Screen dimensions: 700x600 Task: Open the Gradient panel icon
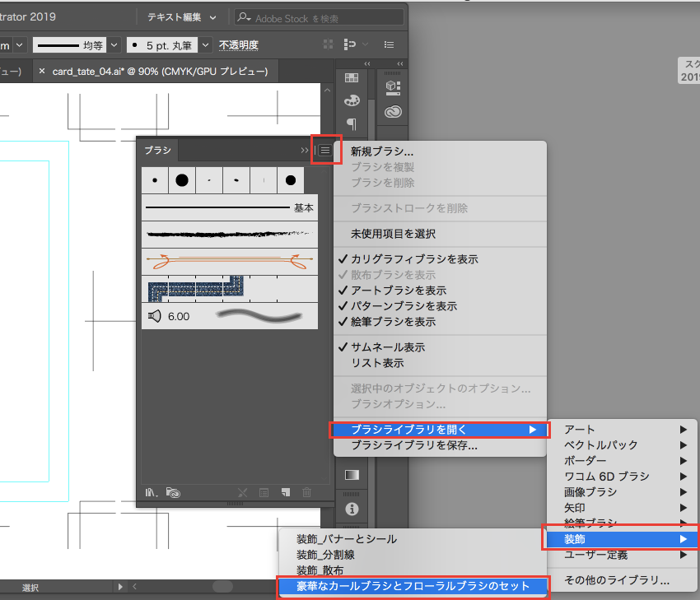click(x=352, y=476)
